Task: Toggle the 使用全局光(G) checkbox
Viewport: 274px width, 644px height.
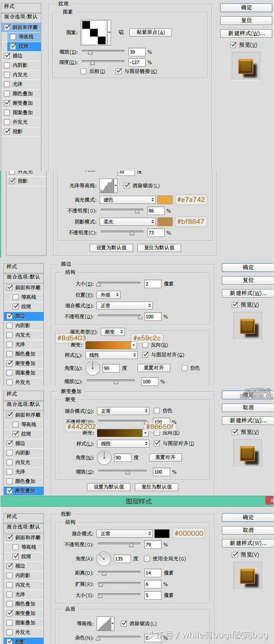Action: (147, 559)
